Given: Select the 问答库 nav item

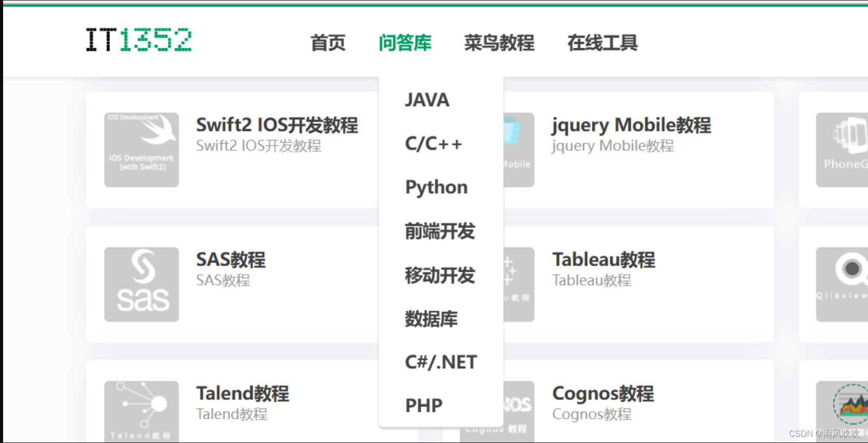Looking at the screenshot, I should [x=405, y=43].
